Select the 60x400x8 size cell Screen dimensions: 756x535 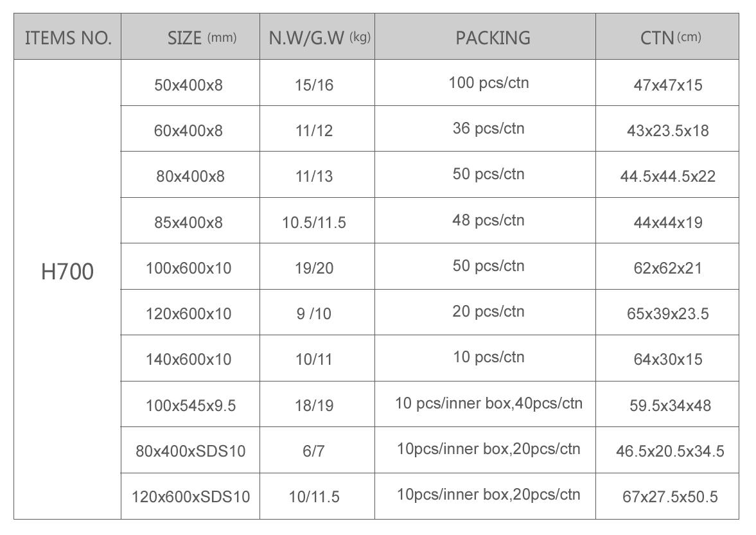190,128
